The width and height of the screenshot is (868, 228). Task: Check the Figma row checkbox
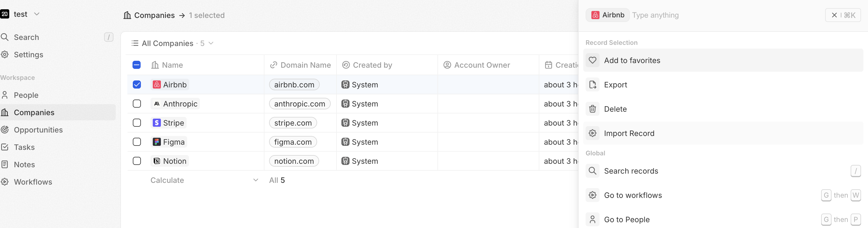(x=137, y=142)
